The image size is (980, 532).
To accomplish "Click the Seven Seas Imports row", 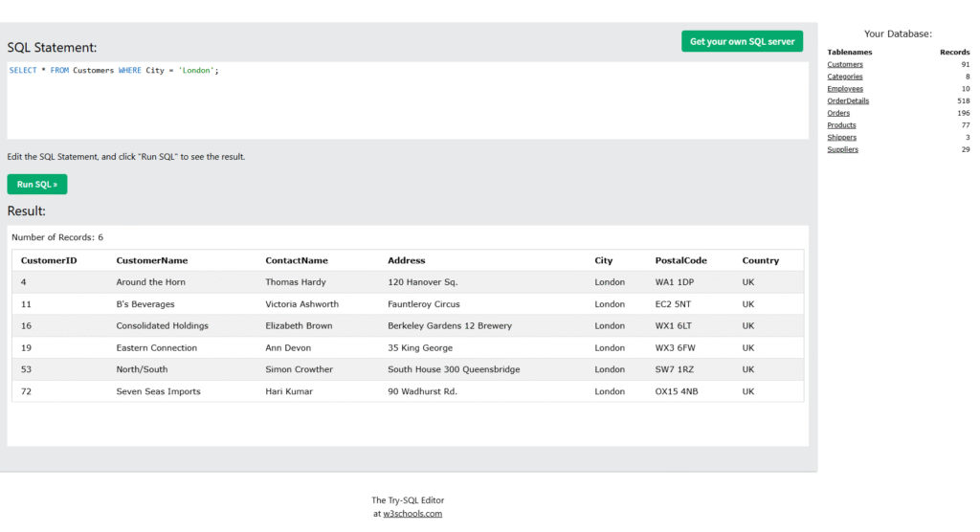I will coord(158,391).
